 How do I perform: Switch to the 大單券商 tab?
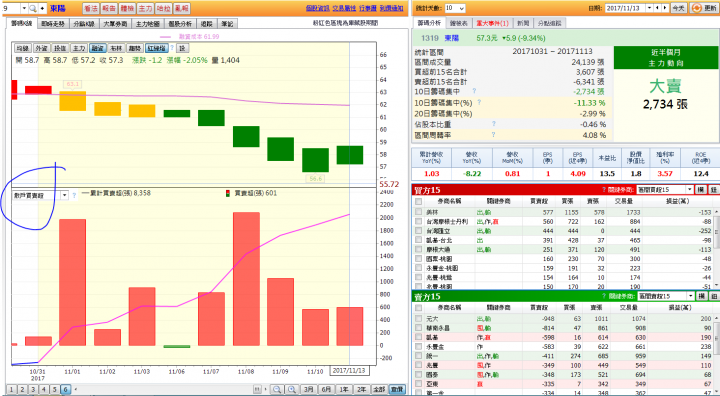[x=115, y=23]
